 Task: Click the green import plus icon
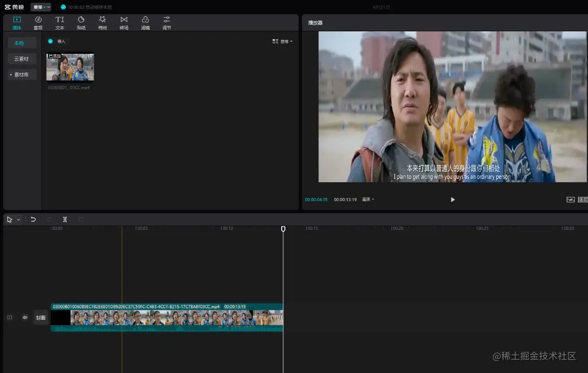click(50, 41)
